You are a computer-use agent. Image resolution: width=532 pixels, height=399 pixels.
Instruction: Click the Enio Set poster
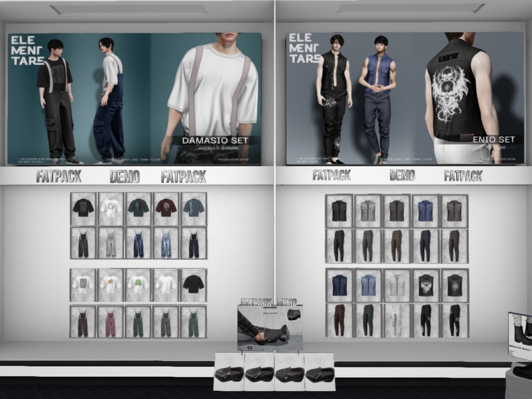pos(405,98)
